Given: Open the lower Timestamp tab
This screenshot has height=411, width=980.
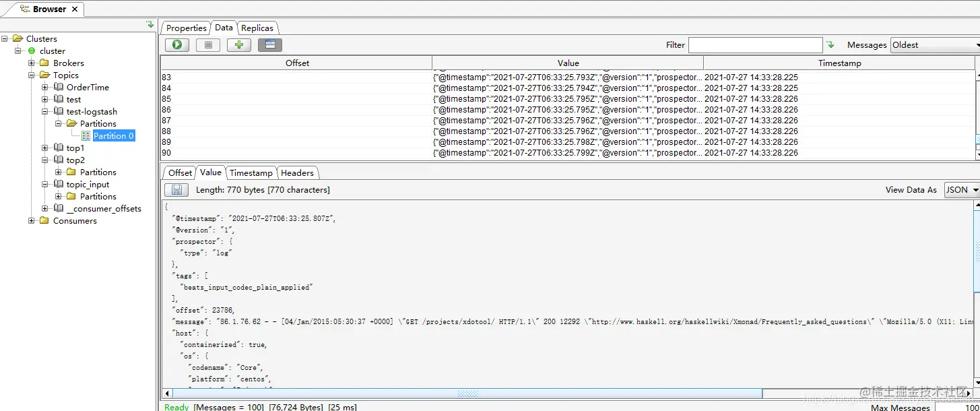Looking at the screenshot, I should coord(251,173).
